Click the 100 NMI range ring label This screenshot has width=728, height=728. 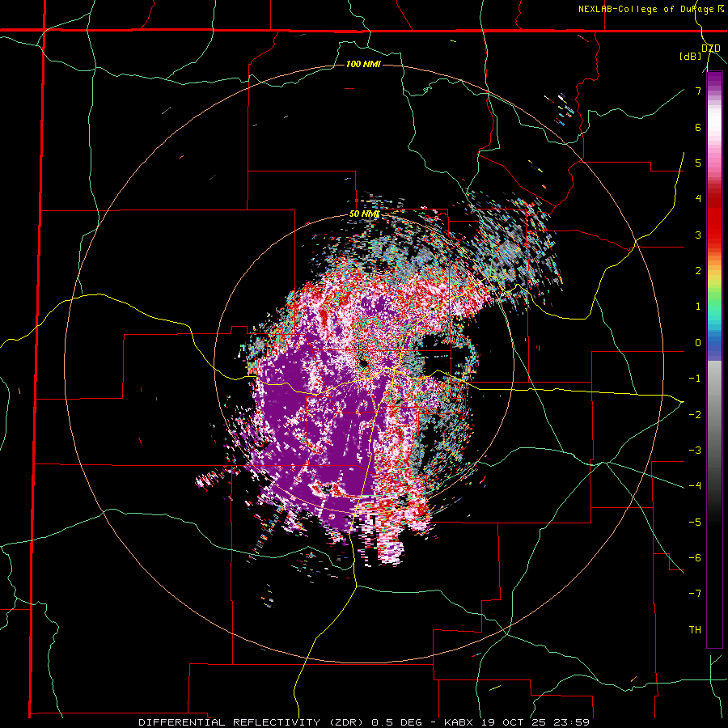[x=363, y=64]
